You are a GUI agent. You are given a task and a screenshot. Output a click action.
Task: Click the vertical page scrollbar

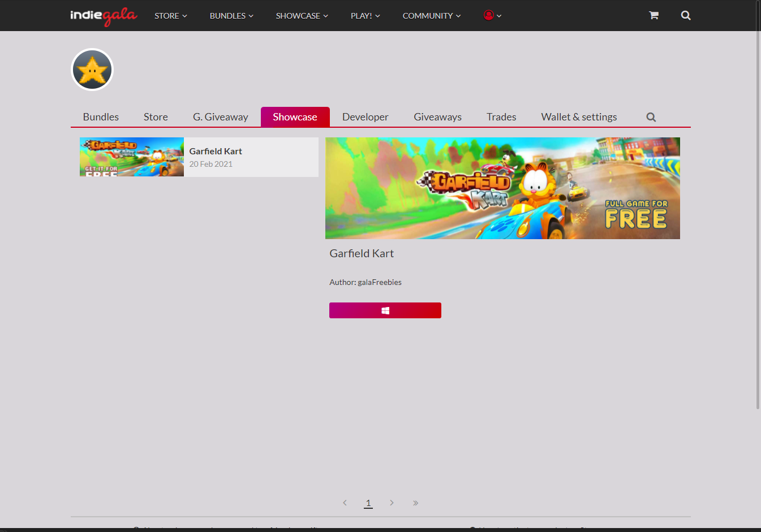click(758, 204)
